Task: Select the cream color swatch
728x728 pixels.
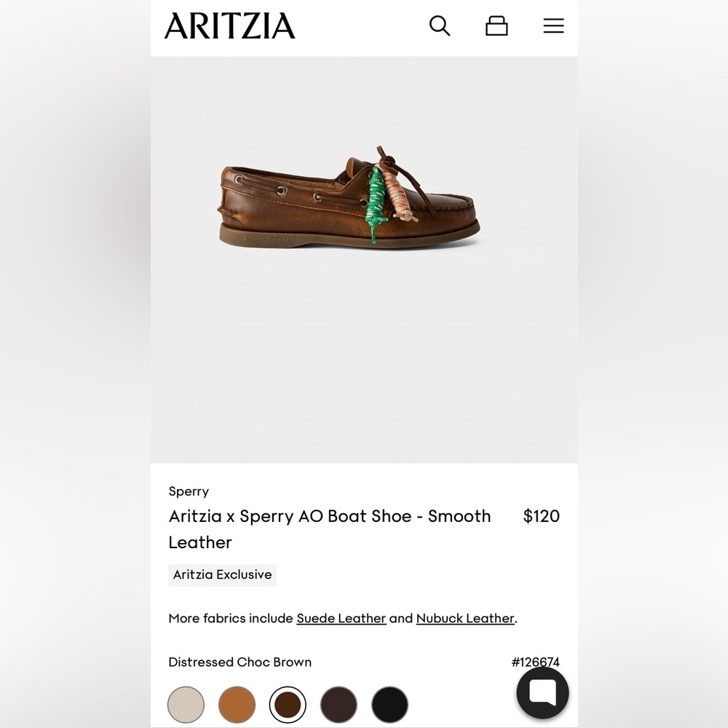Action: [186, 705]
